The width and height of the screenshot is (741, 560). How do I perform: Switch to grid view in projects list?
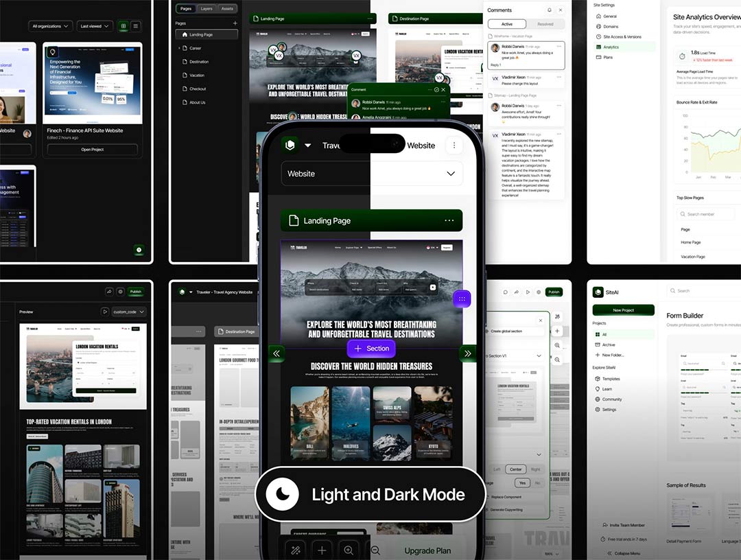pyautogui.click(x=123, y=26)
